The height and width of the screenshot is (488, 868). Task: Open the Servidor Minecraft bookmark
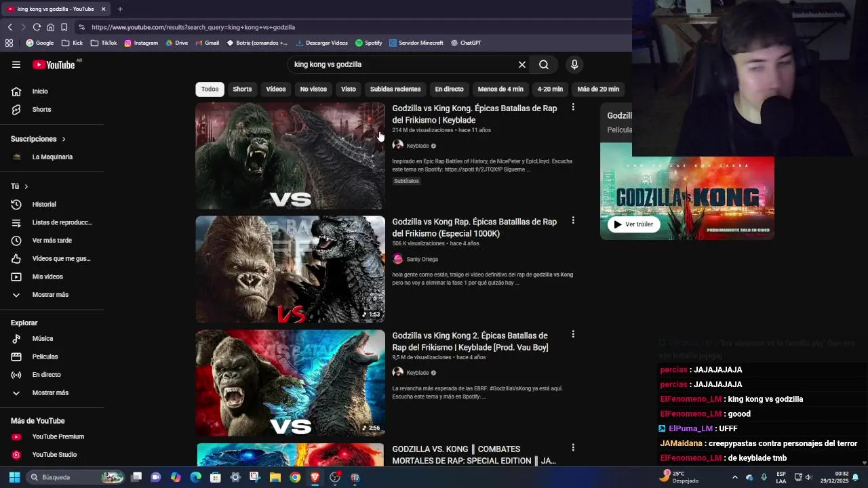click(x=416, y=43)
